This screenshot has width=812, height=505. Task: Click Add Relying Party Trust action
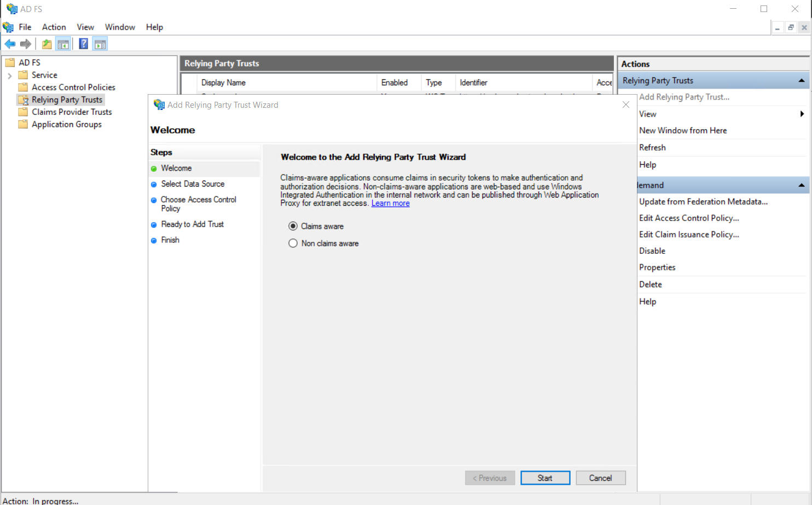coord(684,97)
